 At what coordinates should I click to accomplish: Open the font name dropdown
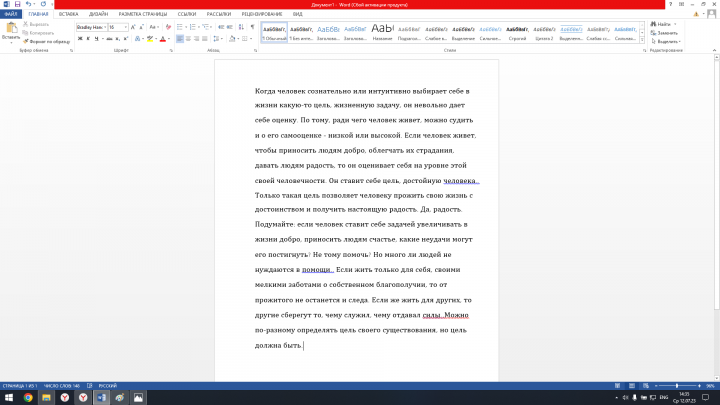104,27
